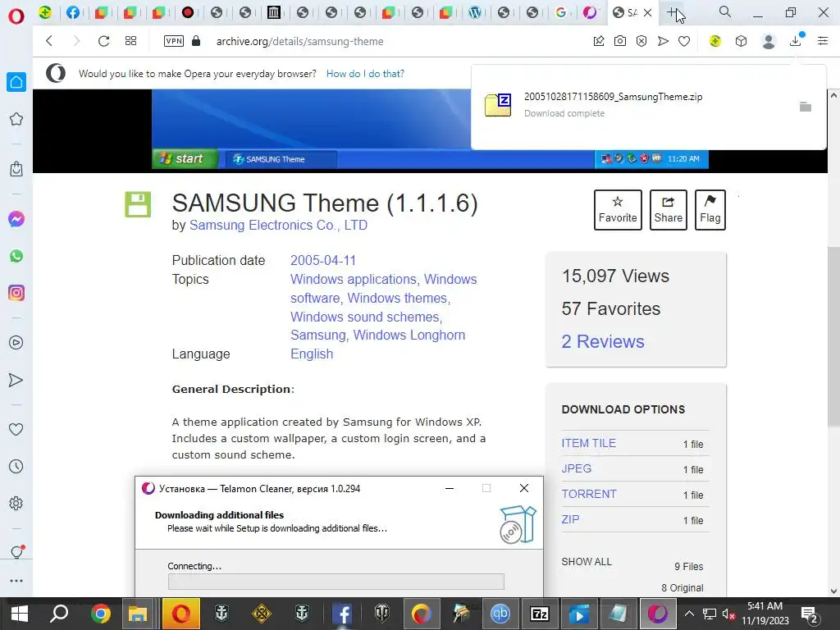Screen dimensions: 840x630
Task: Open WhatsApp in the sidebar
Action: pyautogui.click(x=16, y=256)
